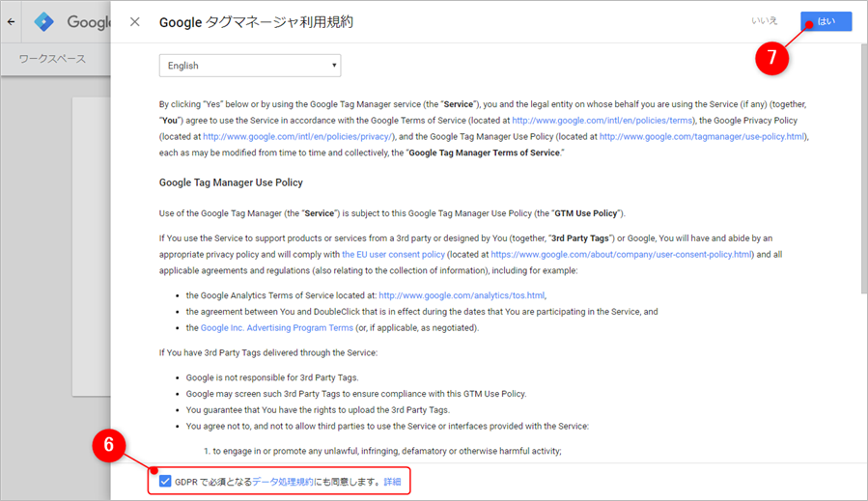Open the google.com/intl/en/policies/privacy link
Viewport: 868px width, 501px height.
(297, 136)
